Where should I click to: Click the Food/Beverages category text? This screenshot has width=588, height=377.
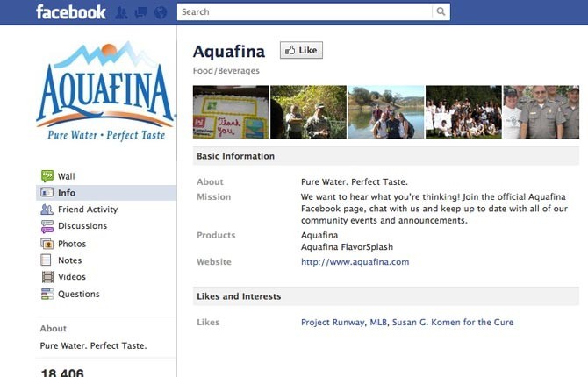click(x=226, y=70)
